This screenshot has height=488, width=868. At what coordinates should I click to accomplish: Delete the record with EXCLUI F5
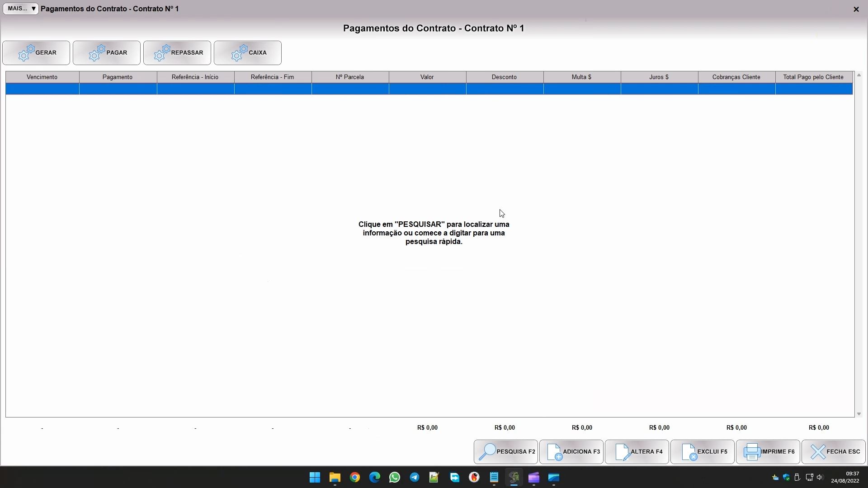(x=703, y=452)
